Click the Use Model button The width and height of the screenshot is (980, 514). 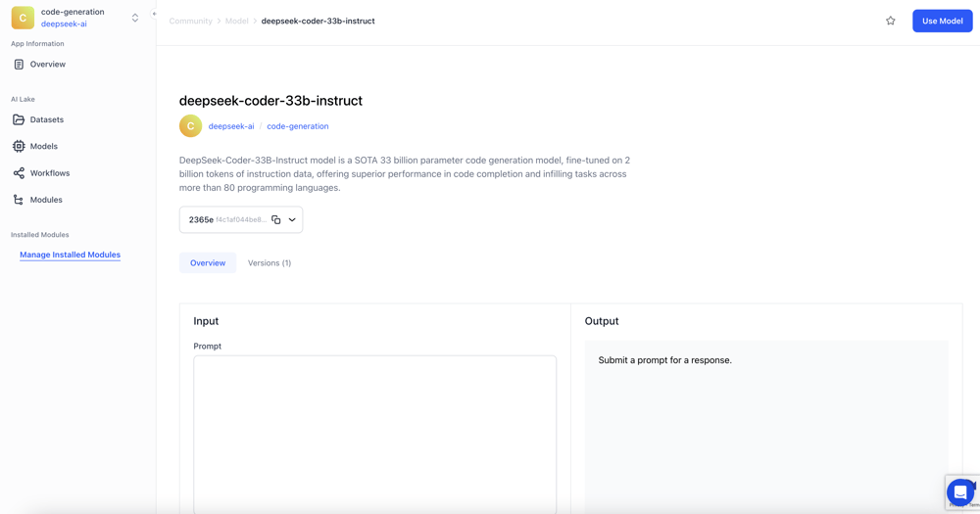click(942, 21)
